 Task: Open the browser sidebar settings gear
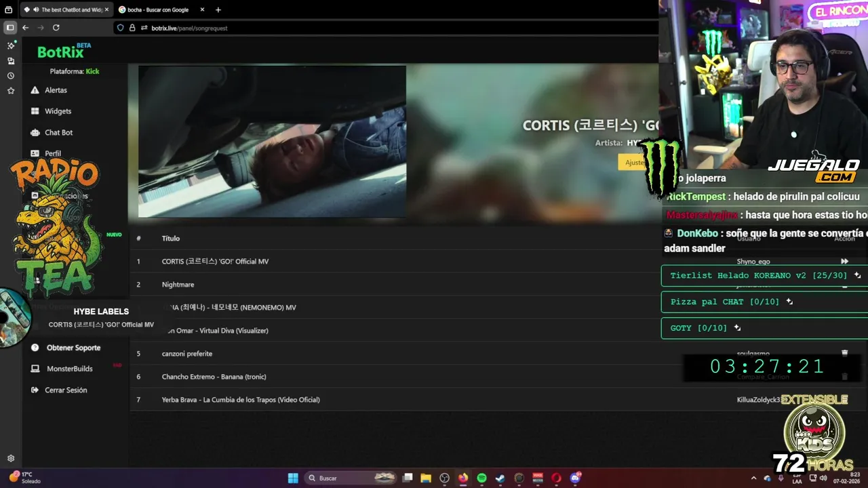coord(11,458)
